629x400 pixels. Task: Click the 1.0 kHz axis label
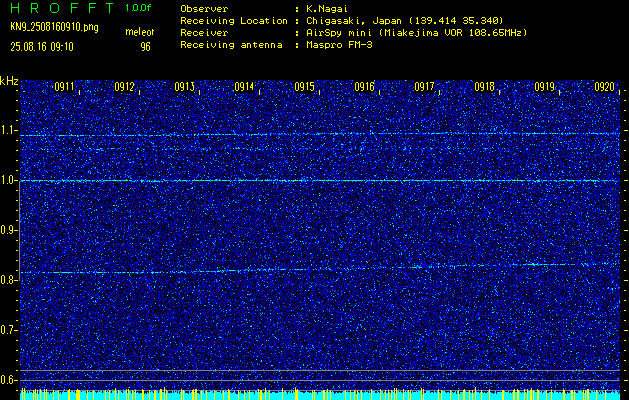click(x=8, y=180)
